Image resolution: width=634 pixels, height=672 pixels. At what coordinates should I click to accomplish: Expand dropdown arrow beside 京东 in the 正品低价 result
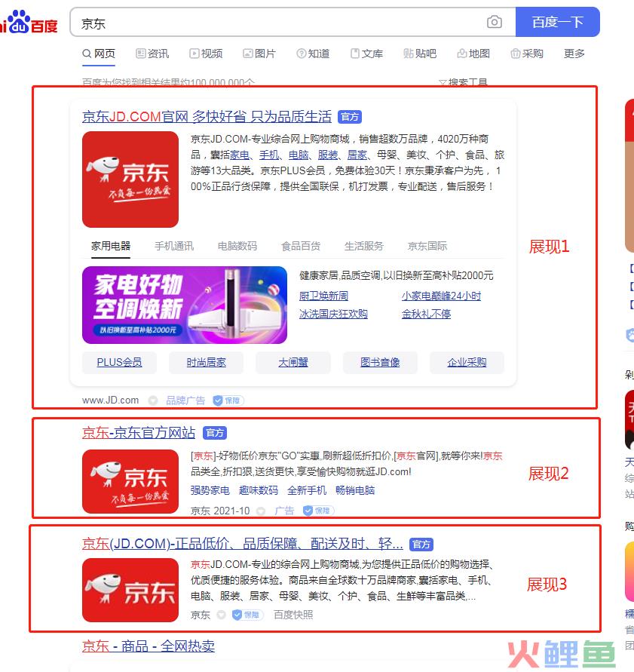tap(221, 615)
